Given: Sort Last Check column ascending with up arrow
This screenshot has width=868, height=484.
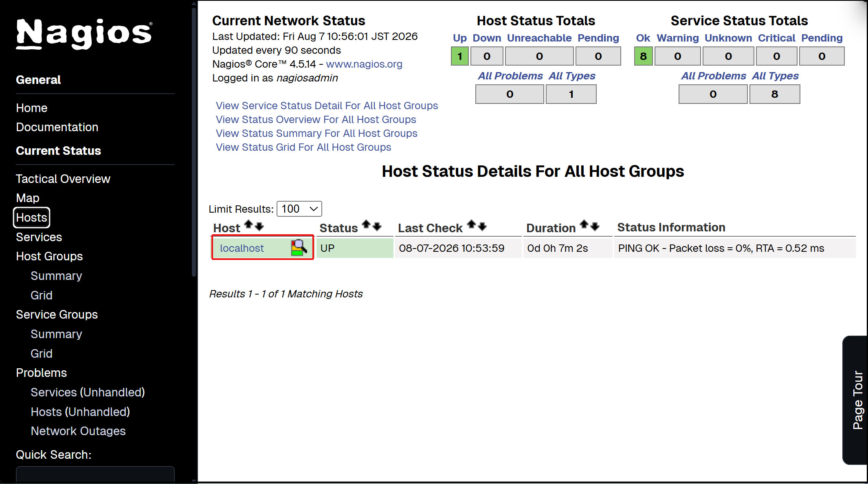Looking at the screenshot, I should tap(472, 224).
